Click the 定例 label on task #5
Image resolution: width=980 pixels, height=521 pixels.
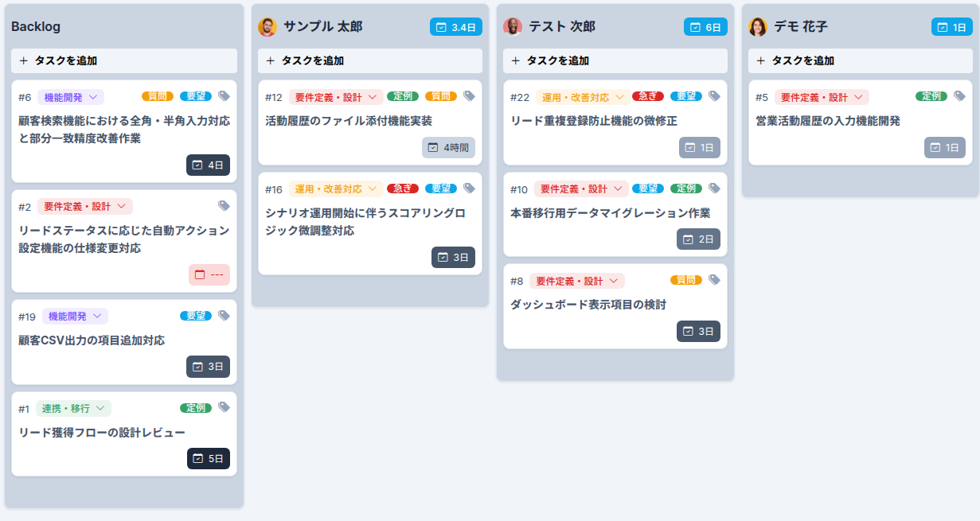(931, 96)
